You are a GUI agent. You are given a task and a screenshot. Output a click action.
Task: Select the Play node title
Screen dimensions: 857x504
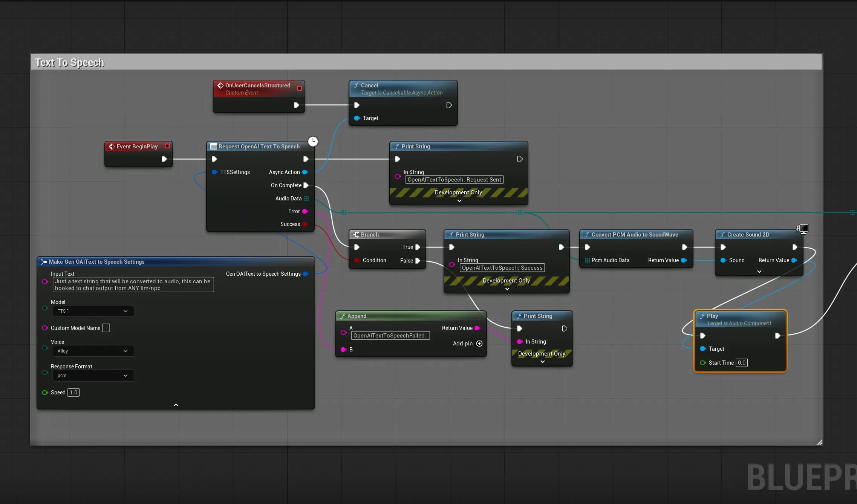click(x=712, y=316)
